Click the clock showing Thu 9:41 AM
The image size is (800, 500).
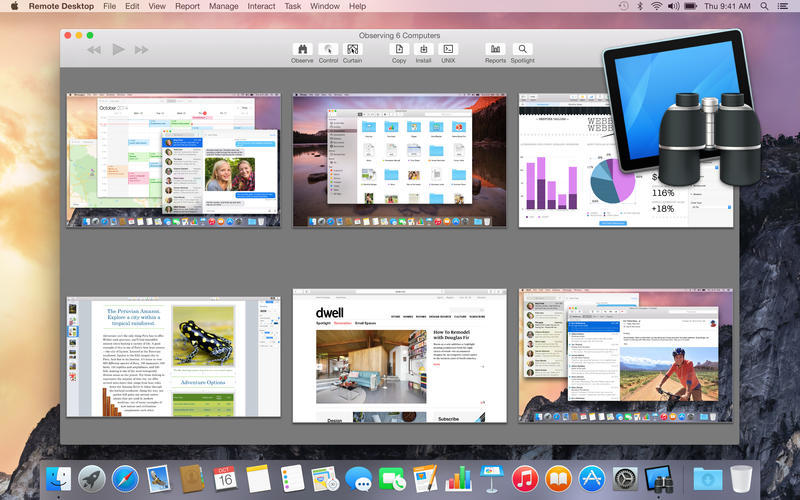pos(727,6)
